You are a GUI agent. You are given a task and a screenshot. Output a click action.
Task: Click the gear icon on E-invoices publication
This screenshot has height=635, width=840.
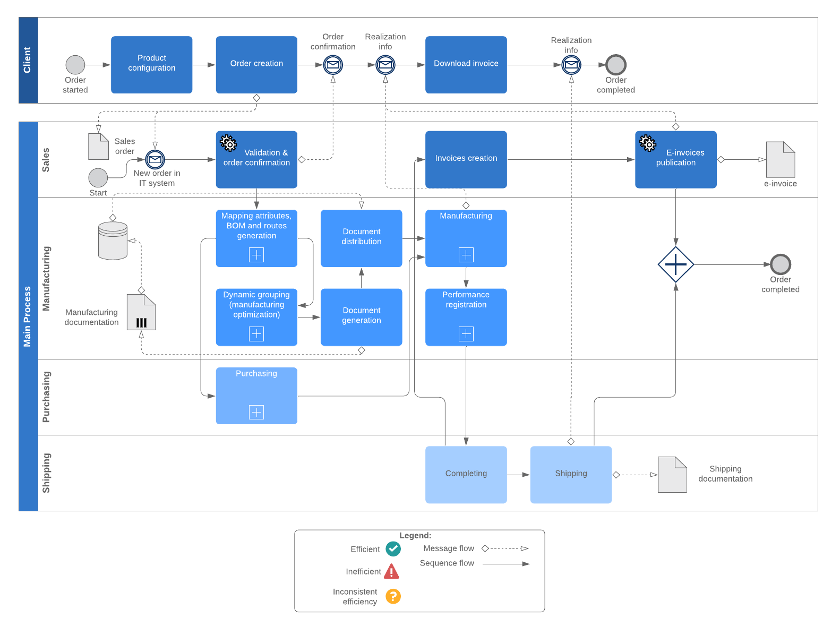(x=647, y=143)
